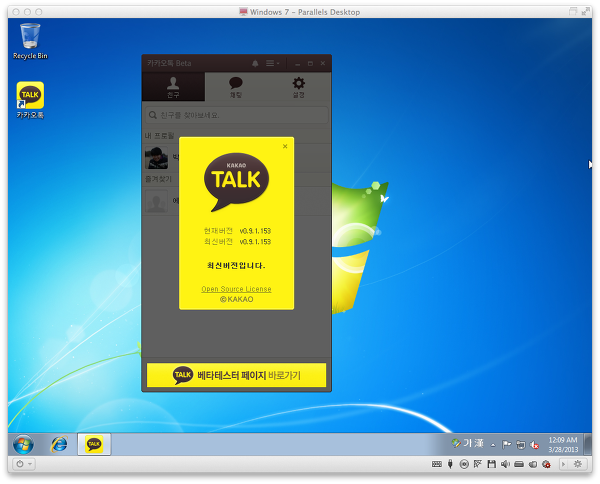Open the Parallels power button dropdown
600x484 pixels.
click(x=24, y=464)
